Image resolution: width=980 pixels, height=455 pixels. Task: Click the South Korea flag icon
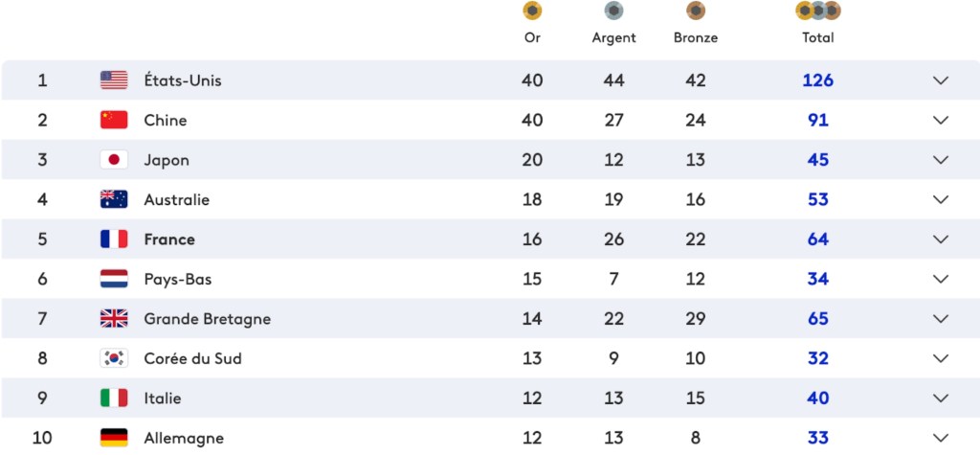coord(114,358)
